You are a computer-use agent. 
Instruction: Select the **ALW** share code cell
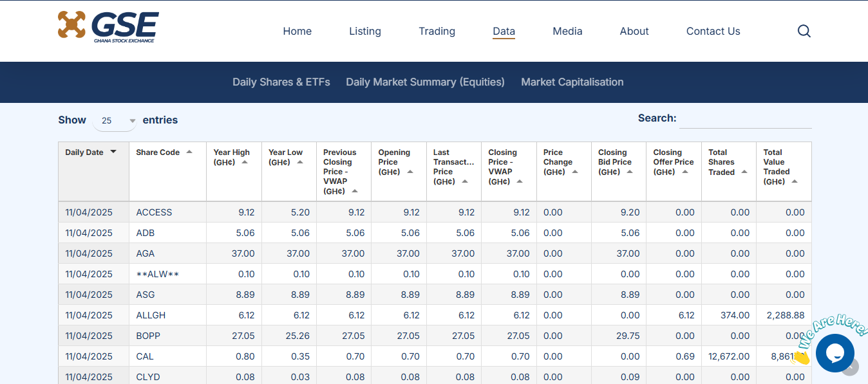click(x=167, y=274)
